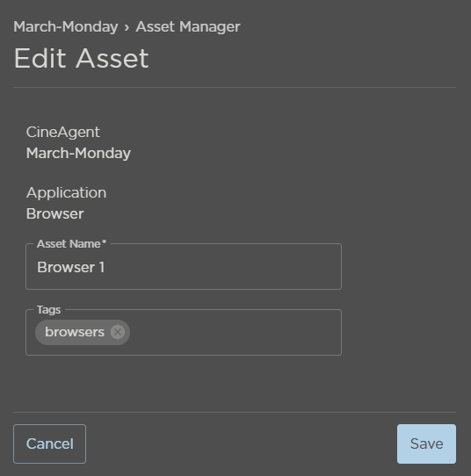Click empty space right of browsers chip

pos(234,333)
